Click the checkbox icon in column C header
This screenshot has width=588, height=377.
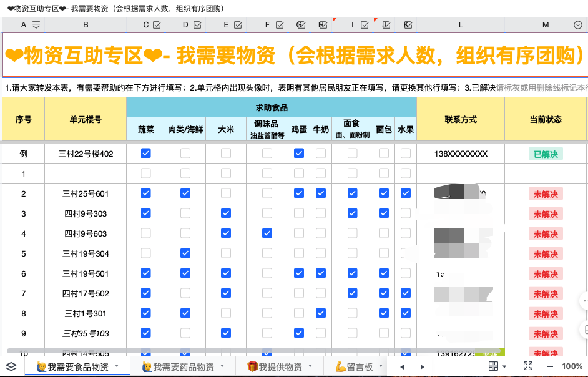pos(157,25)
